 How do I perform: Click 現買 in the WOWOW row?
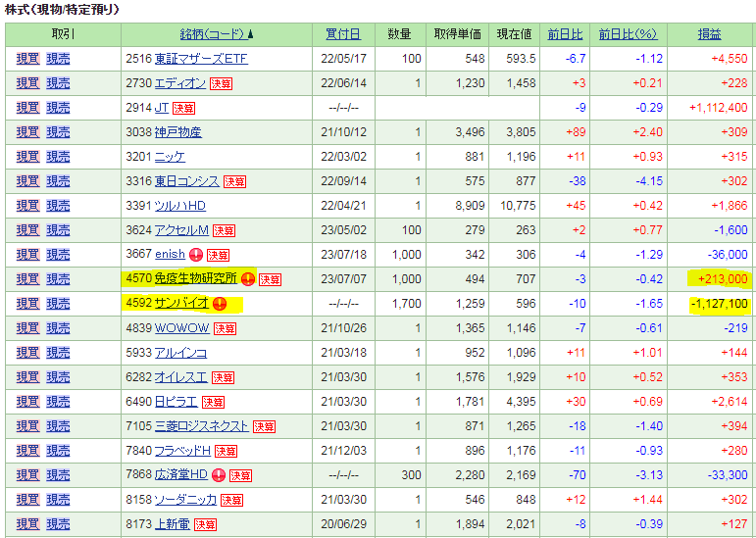27,328
